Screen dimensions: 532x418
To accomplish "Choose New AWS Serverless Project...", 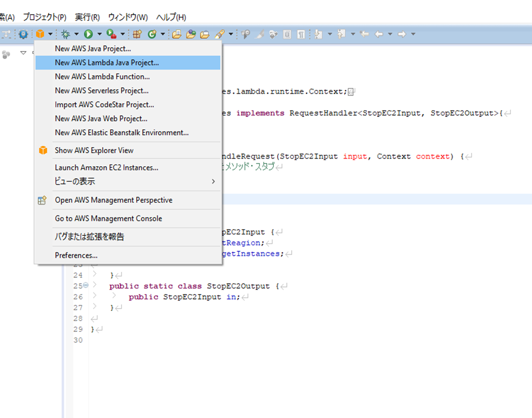I will point(128,90).
